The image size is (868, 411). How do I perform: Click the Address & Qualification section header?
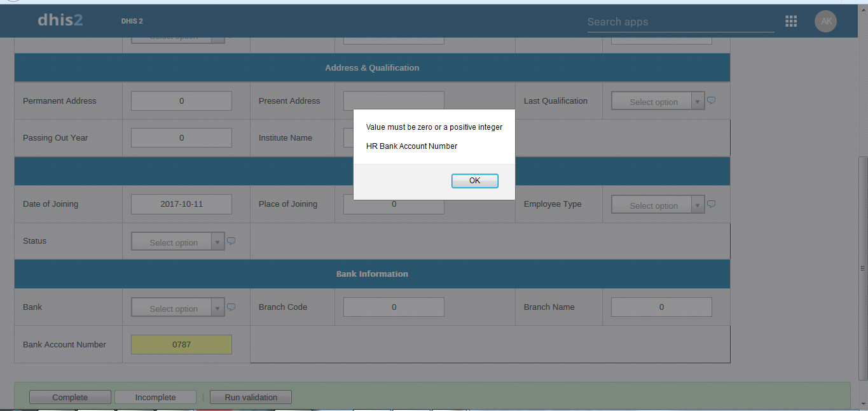pyautogui.click(x=372, y=67)
